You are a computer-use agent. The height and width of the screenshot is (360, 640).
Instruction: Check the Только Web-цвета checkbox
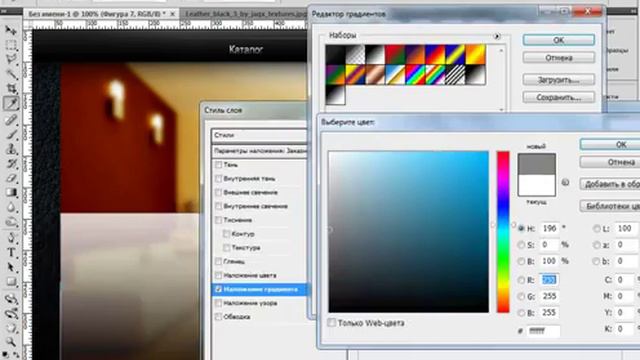(x=331, y=323)
